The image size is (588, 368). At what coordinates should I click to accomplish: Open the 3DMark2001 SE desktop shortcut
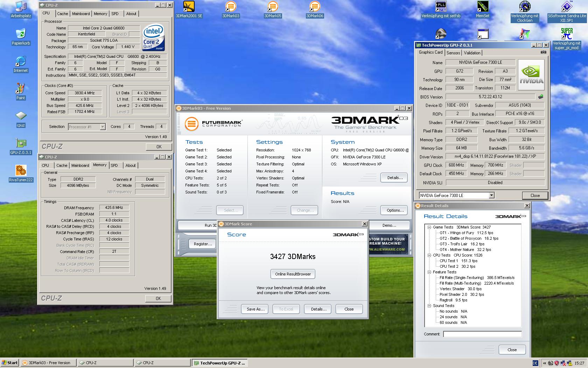click(x=189, y=9)
